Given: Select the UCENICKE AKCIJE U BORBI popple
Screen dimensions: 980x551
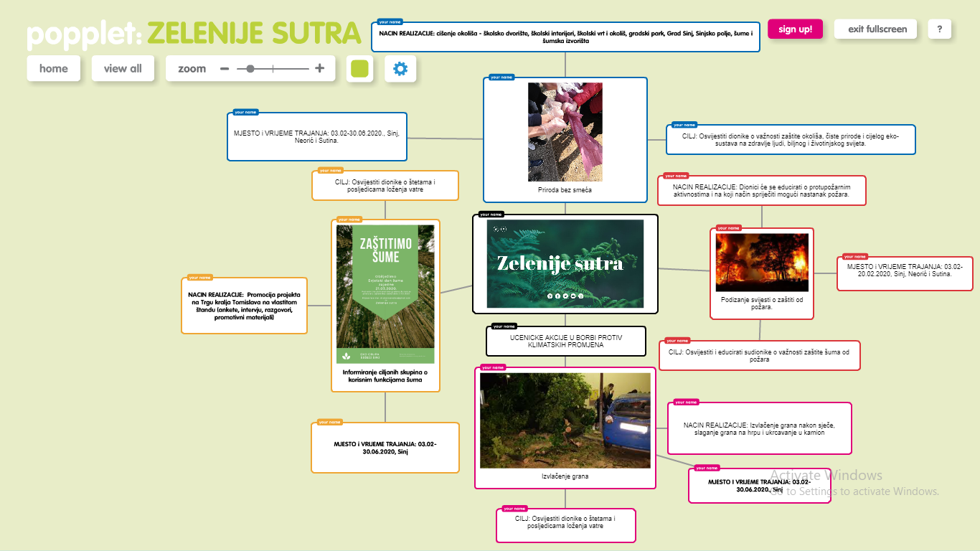Looking at the screenshot, I should [565, 342].
